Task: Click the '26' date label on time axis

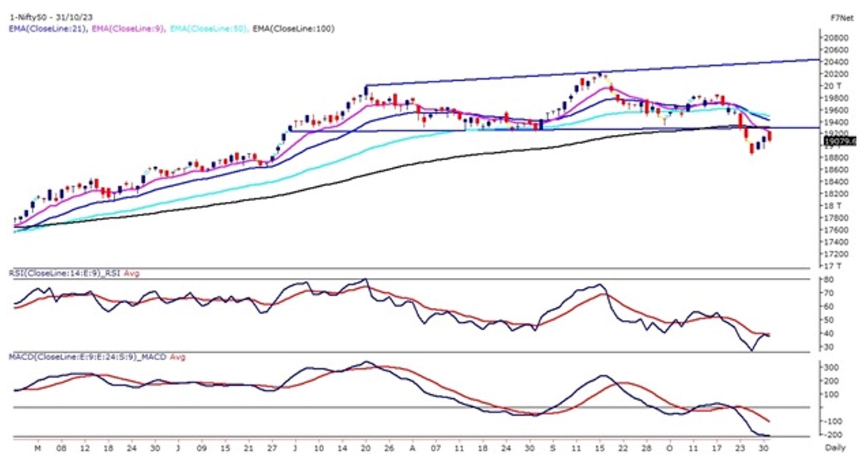Action: point(389,450)
